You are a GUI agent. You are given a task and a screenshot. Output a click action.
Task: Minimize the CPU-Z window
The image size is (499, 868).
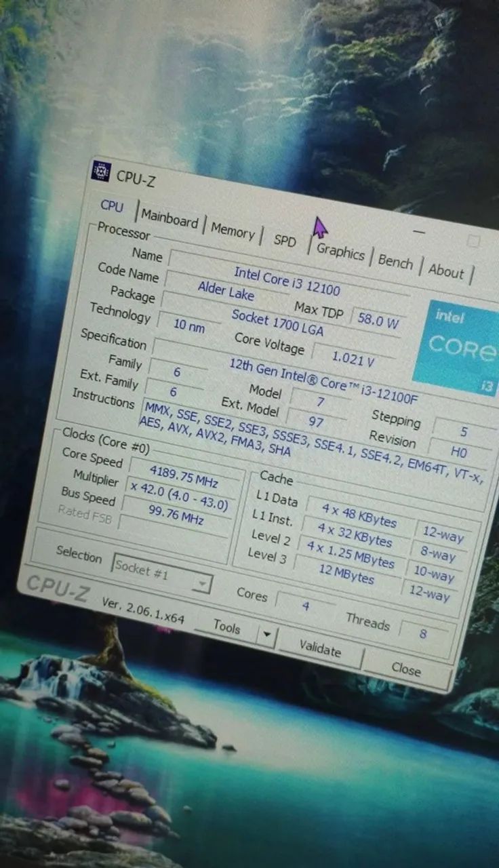[x=419, y=232]
